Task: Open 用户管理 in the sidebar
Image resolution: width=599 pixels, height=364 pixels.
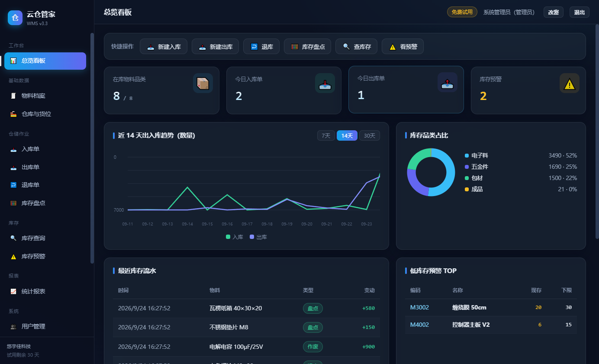Action: (x=45, y=327)
